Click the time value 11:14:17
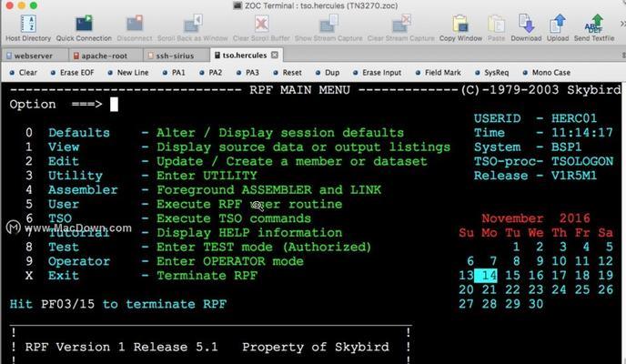Viewport: 626px width, 364px height. [582, 133]
